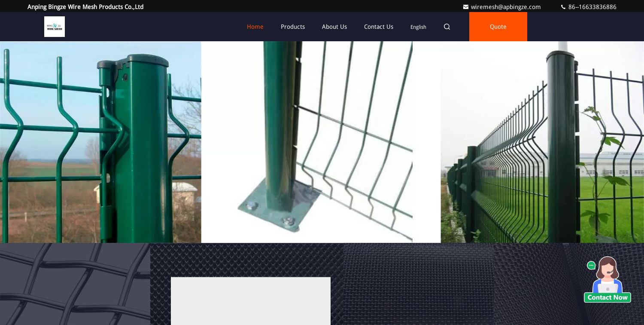Image resolution: width=644 pixels, height=325 pixels.
Task: Click the phone number 86--16633836886
Action: tap(592, 7)
